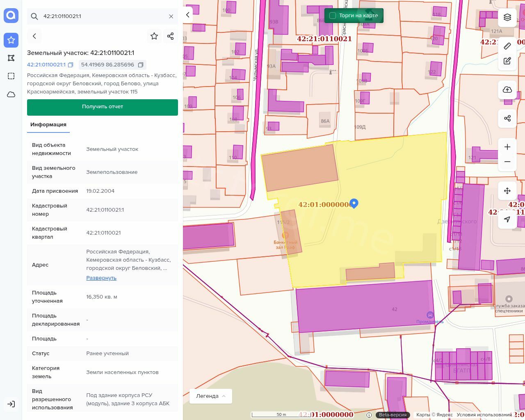Locate my position with arrow icon
The height and width of the screenshot is (420, 525).
click(x=507, y=219)
